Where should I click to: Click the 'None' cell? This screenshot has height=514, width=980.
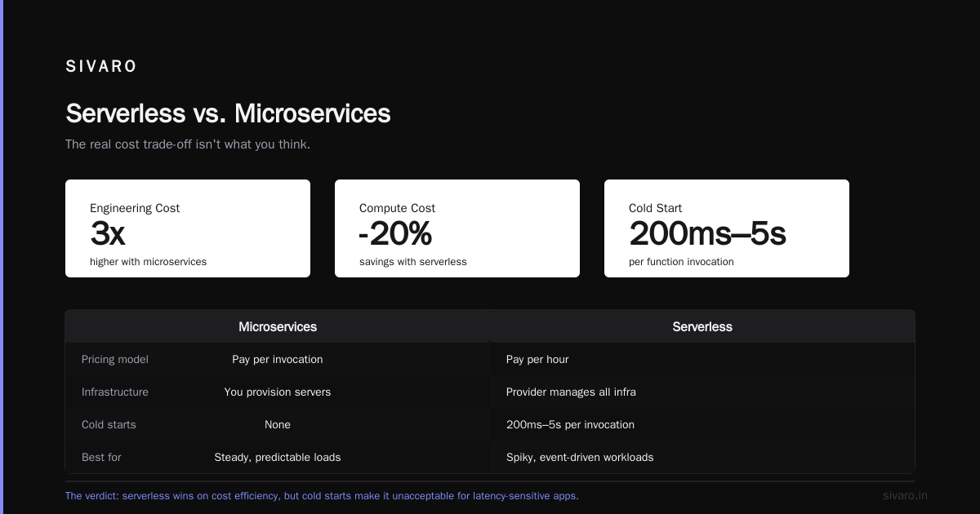click(278, 424)
